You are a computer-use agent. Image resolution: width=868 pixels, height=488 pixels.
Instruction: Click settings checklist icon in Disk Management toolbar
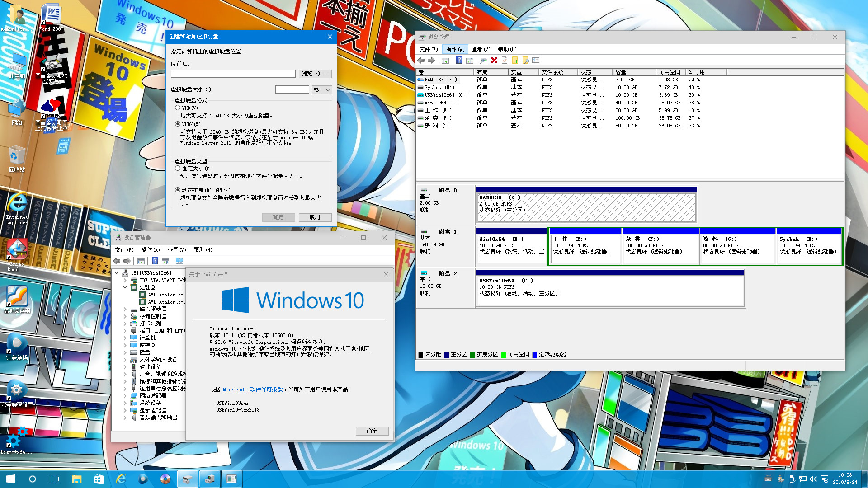(x=536, y=60)
